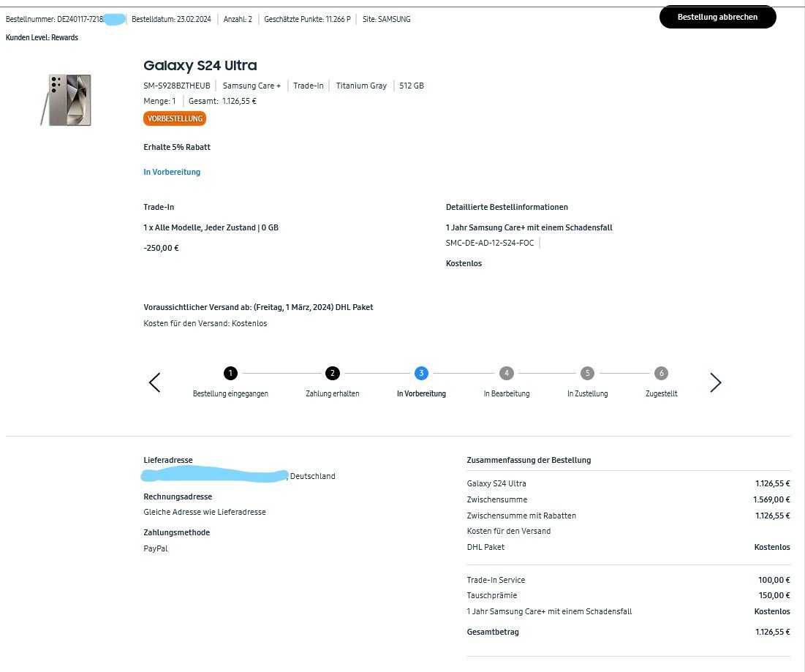This screenshot has height=672, width=805.
Task: Click the DHL Paket row in summary
Action: [x=628, y=547]
